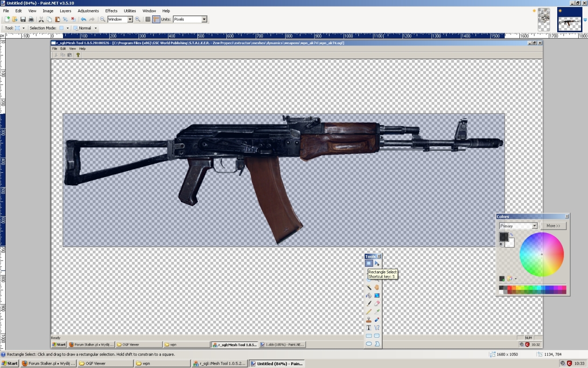The image size is (588, 368).
Task: Switch to the AK74 image thumbnail
Action: pos(570,20)
